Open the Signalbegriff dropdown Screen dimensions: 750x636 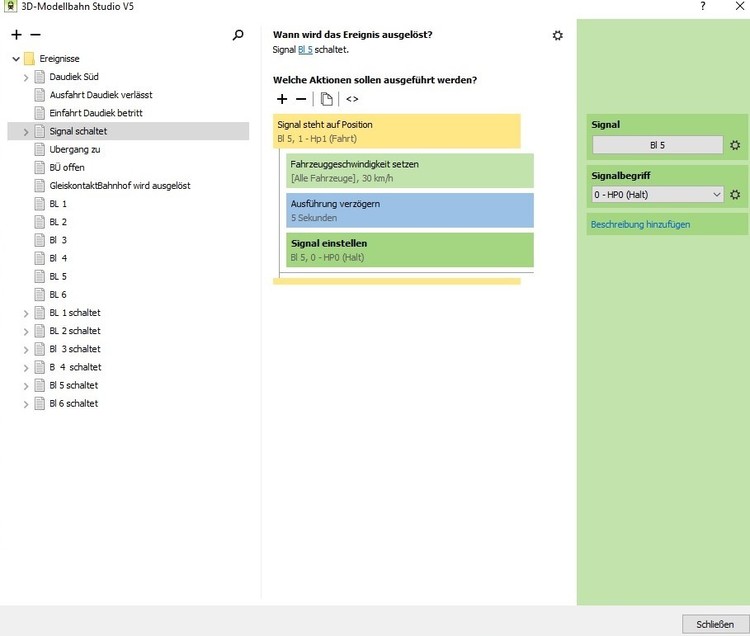657,194
